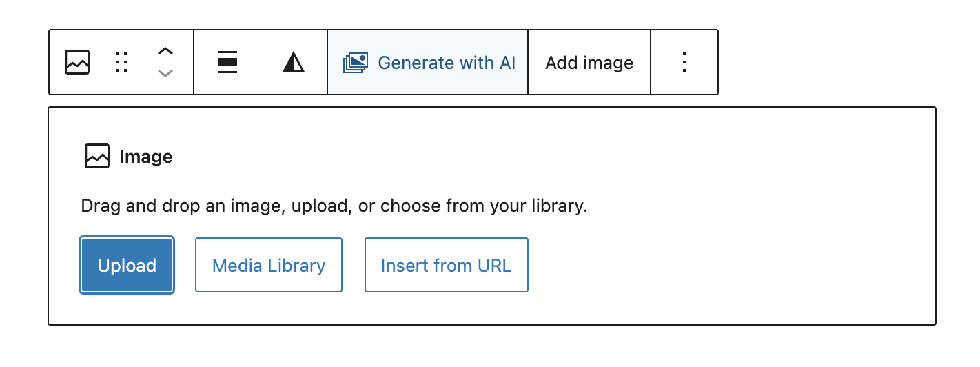The height and width of the screenshot is (367, 980).
Task: Click the Generate with AI label
Action: coord(447,63)
